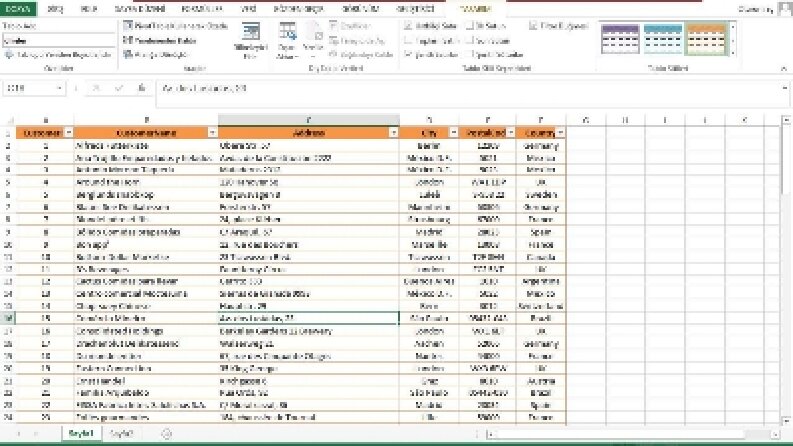This screenshot has height=446, width=793.
Task: Toggle the Üstbilgi Satırı checkbox
Action: (408, 25)
